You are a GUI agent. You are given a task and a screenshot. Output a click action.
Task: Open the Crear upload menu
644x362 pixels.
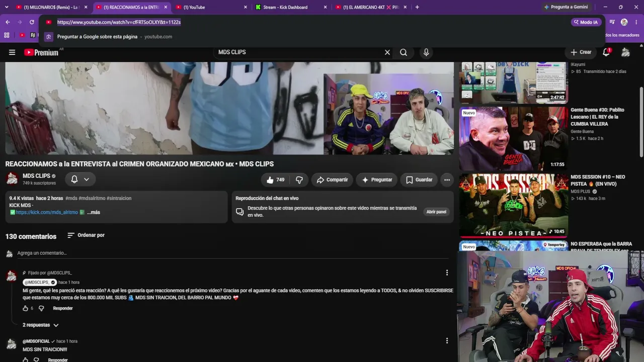[x=581, y=52]
